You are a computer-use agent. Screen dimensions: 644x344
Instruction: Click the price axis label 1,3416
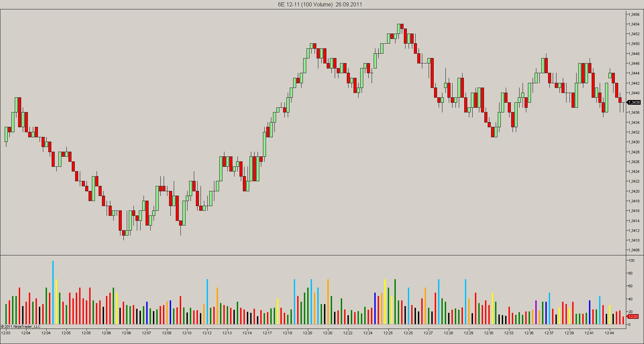click(x=634, y=211)
